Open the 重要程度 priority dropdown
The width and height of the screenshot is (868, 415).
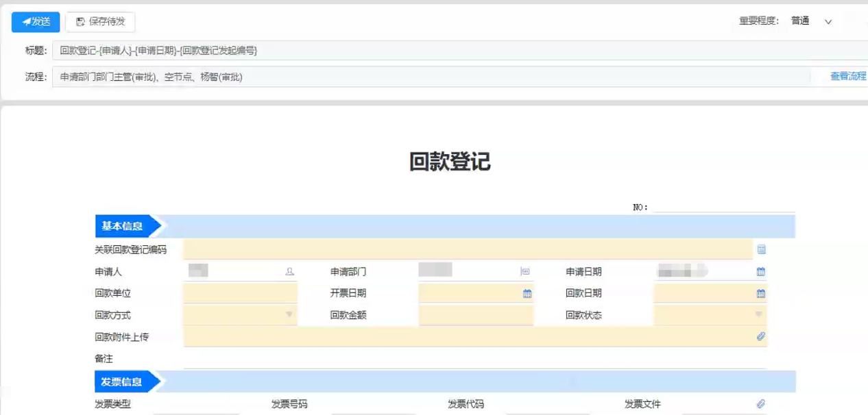pos(828,22)
